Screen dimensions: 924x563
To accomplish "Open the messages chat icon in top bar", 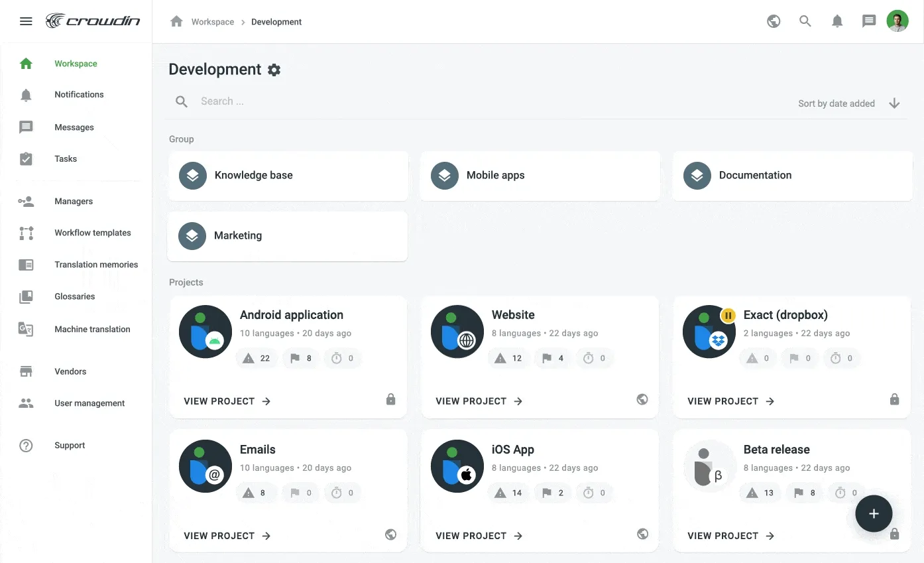I will (x=868, y=21).
